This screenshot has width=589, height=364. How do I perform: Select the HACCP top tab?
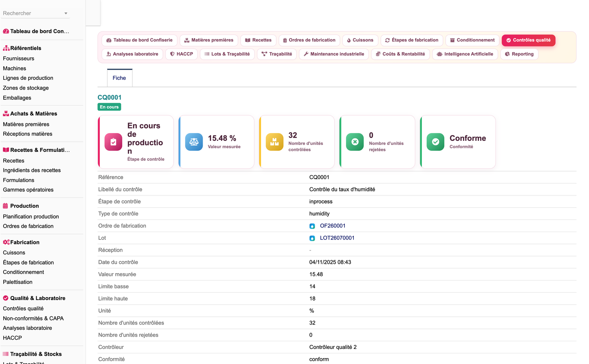(182, 54)
